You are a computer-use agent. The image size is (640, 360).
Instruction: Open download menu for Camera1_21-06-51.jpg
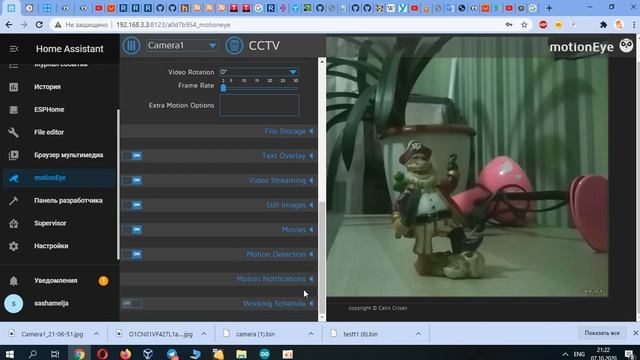pyautogui.click(x=96, y=334)
